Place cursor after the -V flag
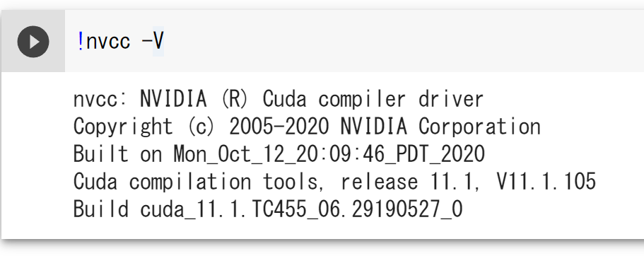This screenshot has height=256, width=644. pyautogui.click(x=164, y=42)
